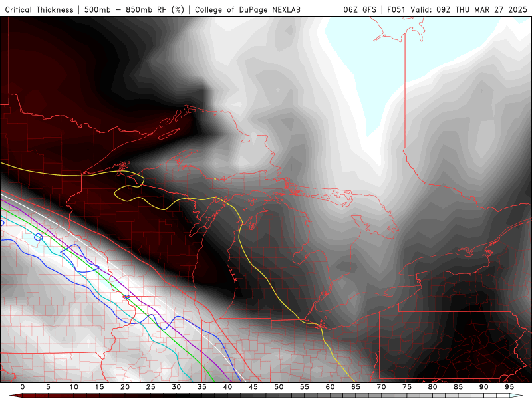The height and width of the screenshot is (399, 532).
Task: Click the 95 value on the color scale
Action: [509, 387]
